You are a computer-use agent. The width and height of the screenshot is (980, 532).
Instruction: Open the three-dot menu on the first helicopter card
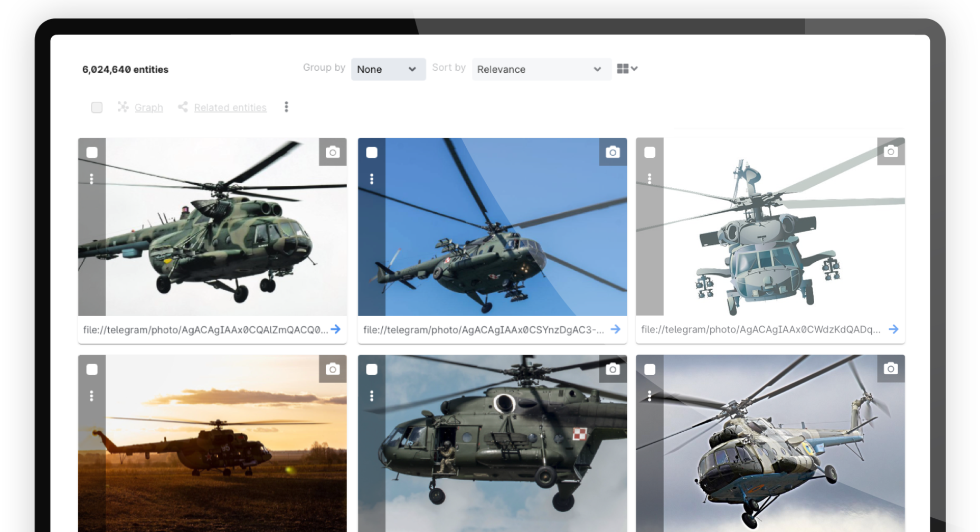pos(92,179)
